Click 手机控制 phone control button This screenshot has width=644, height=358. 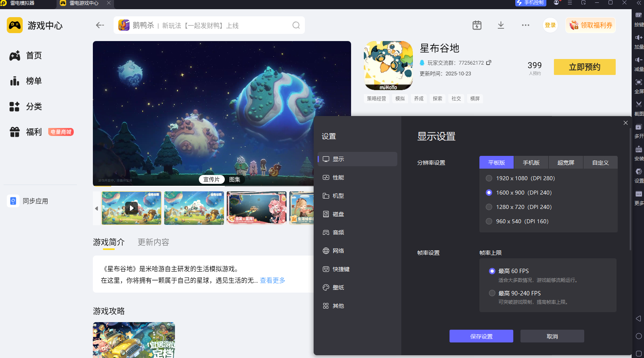click(530, 3)
